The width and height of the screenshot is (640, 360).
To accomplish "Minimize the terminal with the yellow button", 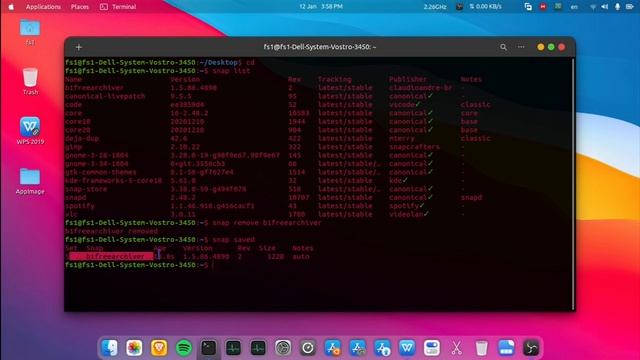I will [x=540, y=47].
